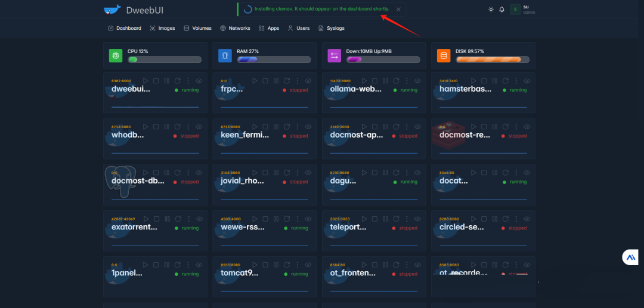Stop the dweebui container

pos(156,80)
